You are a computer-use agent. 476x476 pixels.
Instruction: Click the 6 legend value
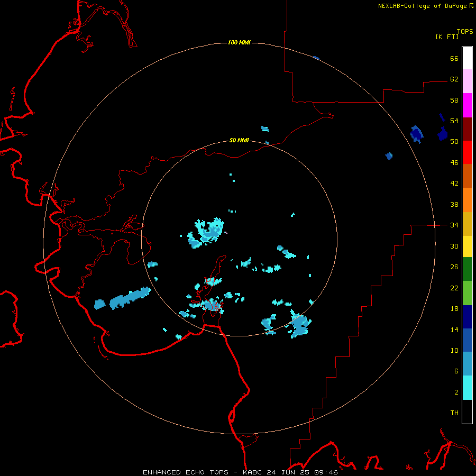click(456, 371)
